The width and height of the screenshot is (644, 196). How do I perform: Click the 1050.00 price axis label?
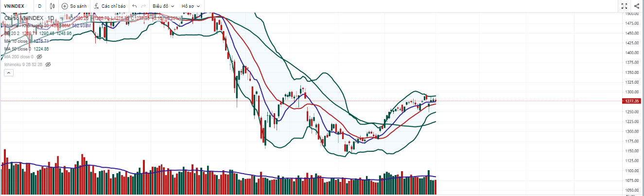(632, 190)
